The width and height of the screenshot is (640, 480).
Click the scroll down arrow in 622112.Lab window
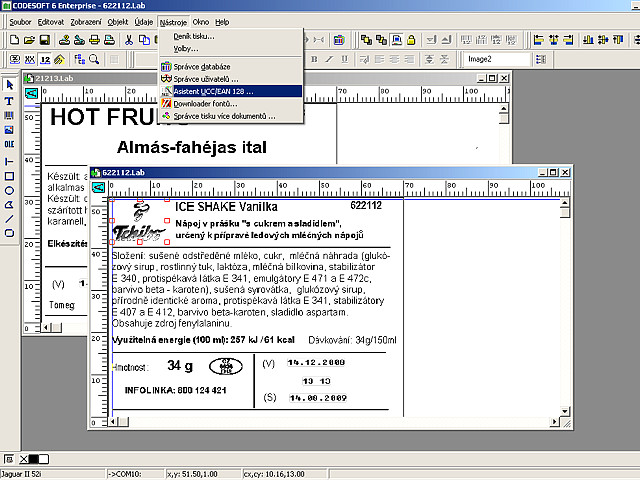click(564, 411)
